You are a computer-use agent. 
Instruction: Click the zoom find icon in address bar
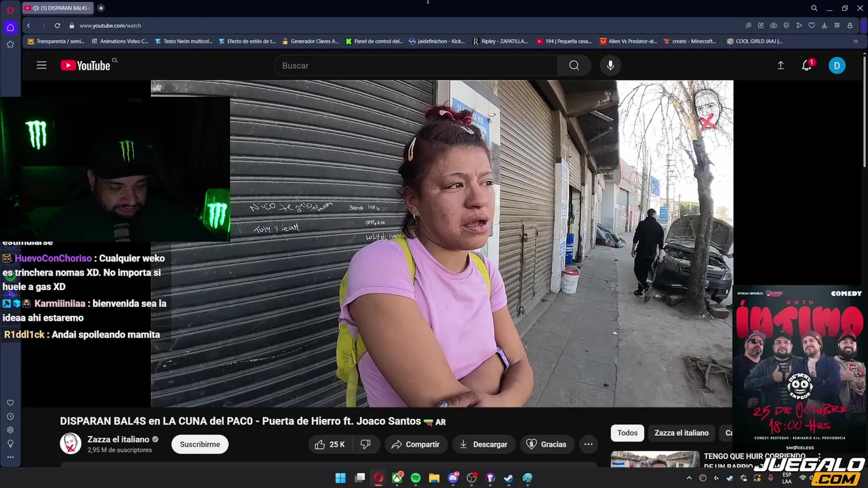pyautogui.click(x=749, y=26)
